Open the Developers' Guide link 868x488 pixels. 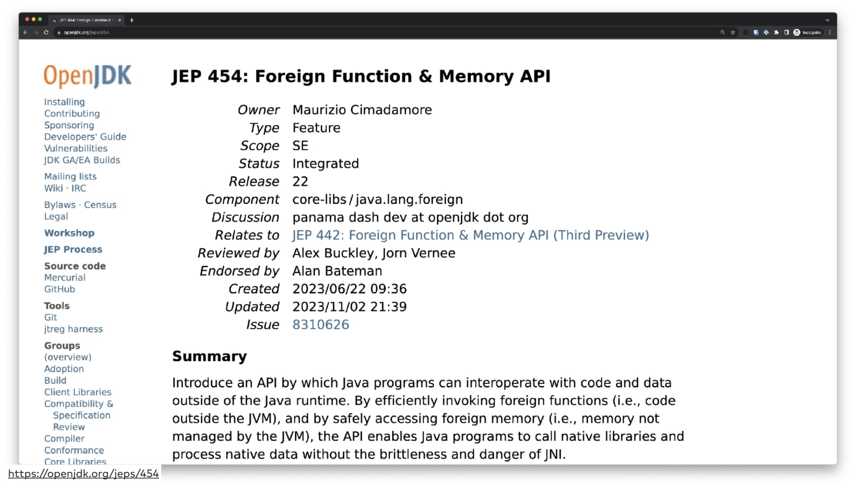click(85, 137)
